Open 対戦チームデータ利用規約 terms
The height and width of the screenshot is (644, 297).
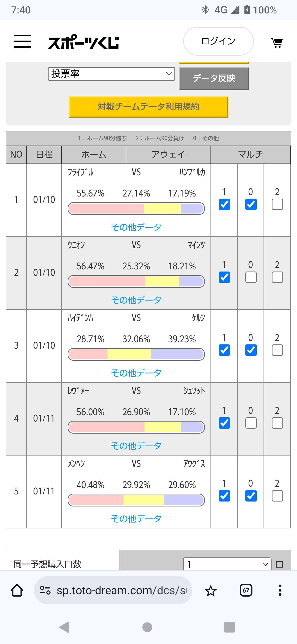click(x=148, y=107)
